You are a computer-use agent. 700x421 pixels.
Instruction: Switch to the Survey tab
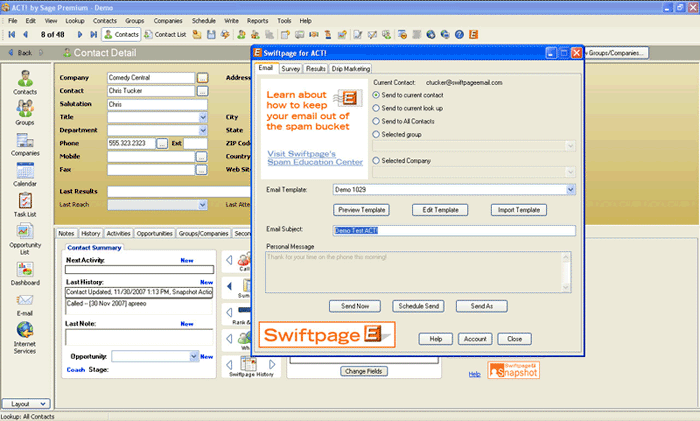(x=291, y=69)
